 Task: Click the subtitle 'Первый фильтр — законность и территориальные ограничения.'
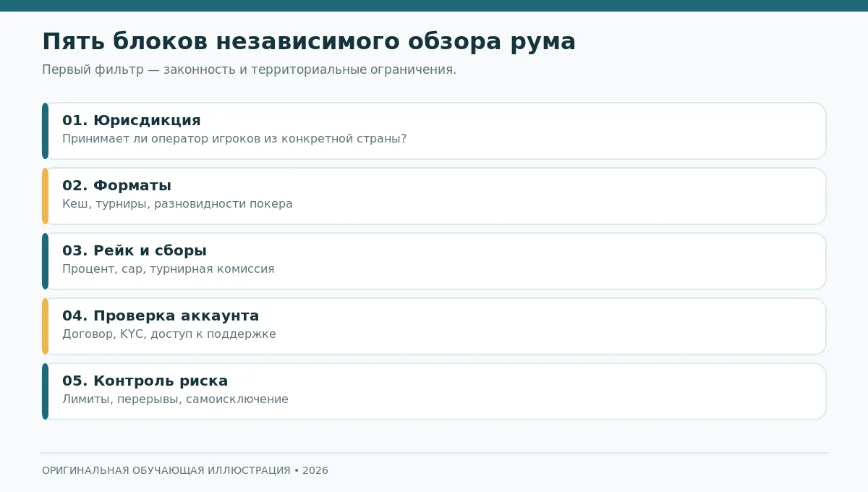[x=249, y=70]
